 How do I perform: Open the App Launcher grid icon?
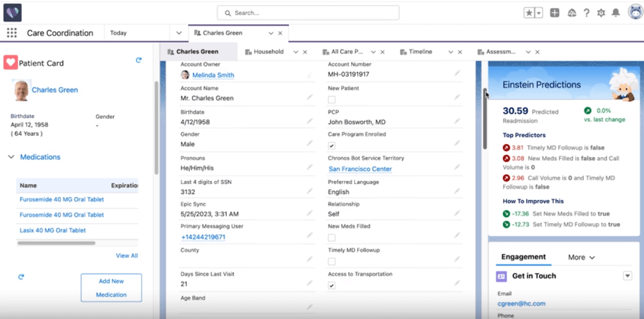coord(12,33)
